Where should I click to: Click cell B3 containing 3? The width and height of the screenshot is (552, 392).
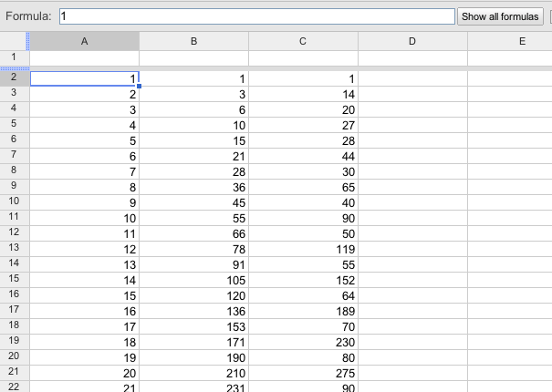tap(194, 94)
